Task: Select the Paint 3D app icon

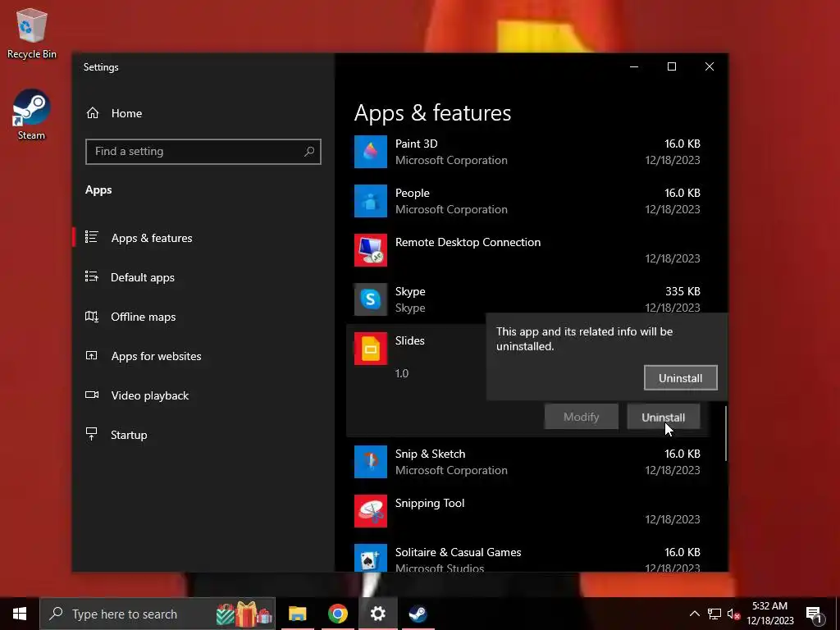Action: [371, 152]
